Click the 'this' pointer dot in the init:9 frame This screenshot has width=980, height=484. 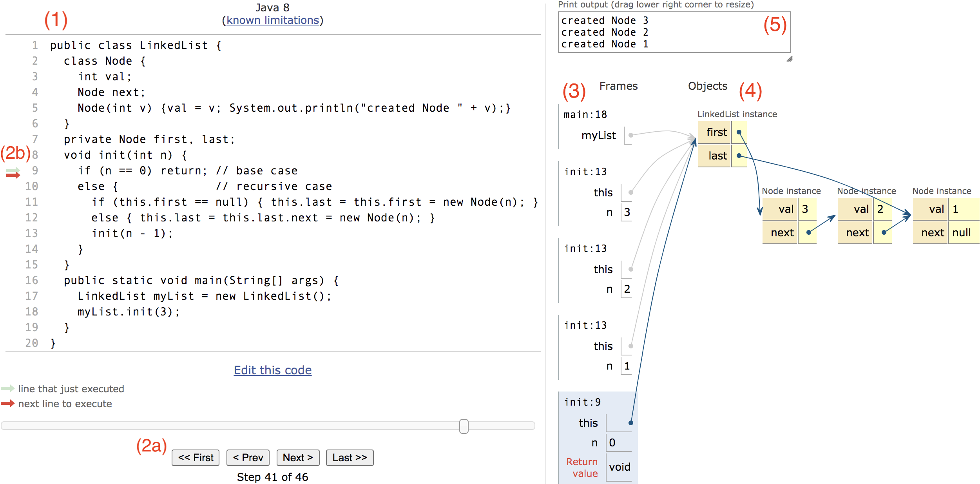click(x=631, y=422)
